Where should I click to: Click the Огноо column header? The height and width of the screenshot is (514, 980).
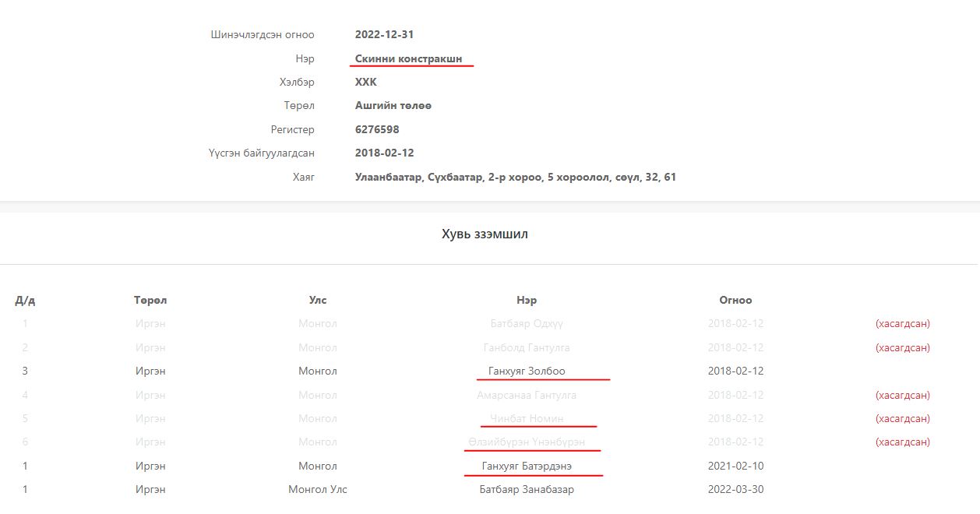[735, 300]
